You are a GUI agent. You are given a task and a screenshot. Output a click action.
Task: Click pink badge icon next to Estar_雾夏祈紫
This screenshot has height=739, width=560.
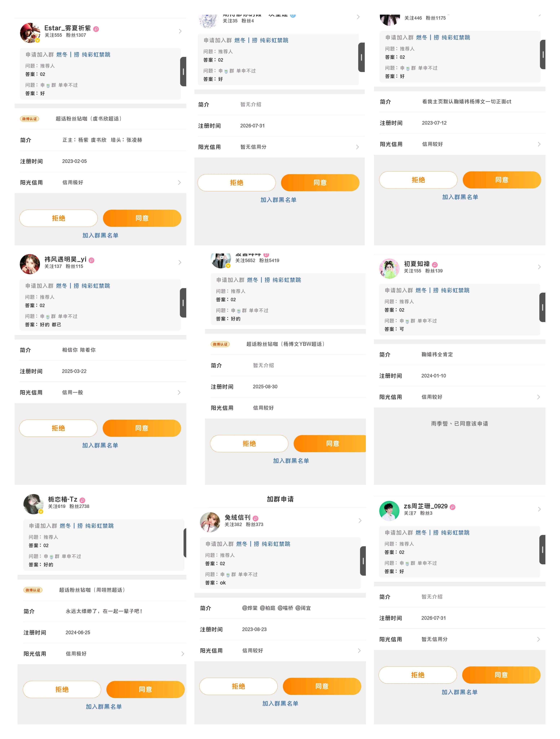96,29
